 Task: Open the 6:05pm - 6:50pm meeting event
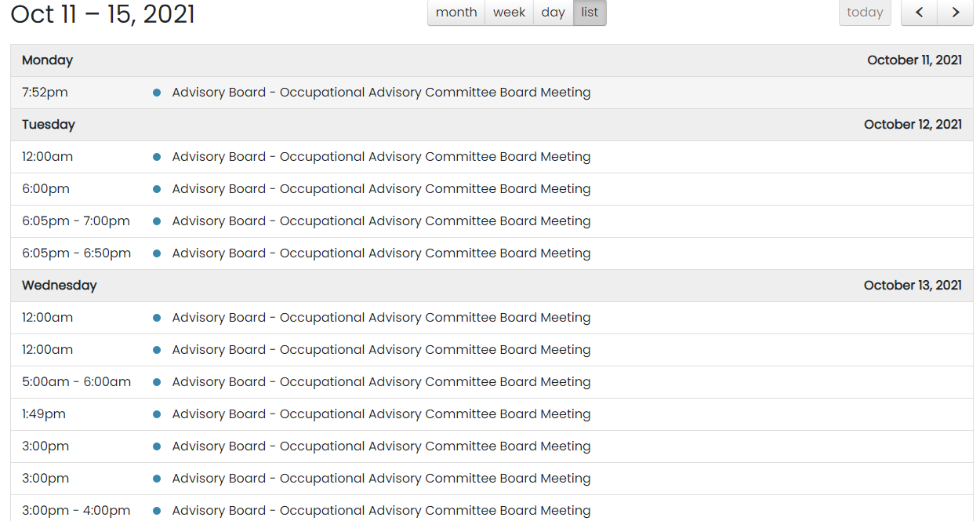tap(381, 253)
